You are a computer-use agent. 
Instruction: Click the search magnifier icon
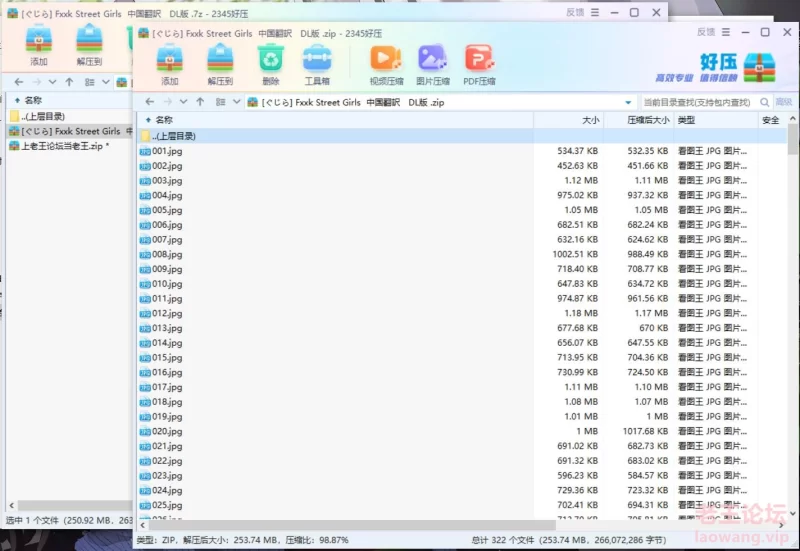[x=764, y=102]
